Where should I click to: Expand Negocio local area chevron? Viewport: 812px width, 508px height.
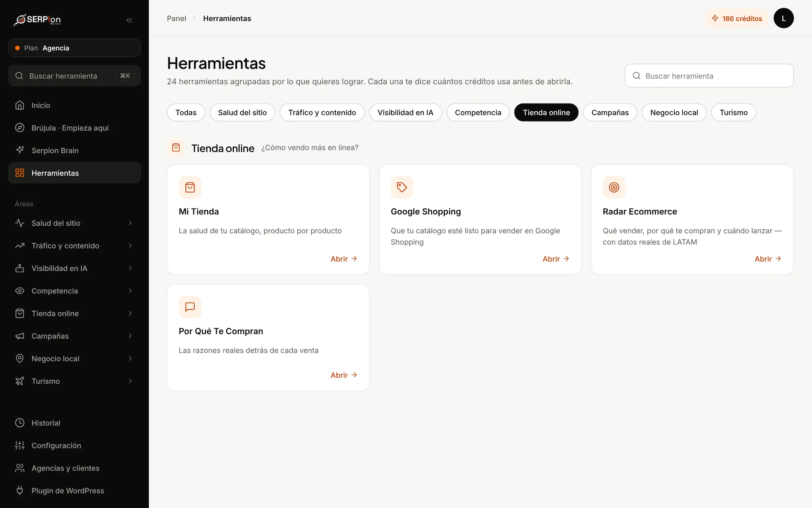pyautogui.click(x=130, y=359)
